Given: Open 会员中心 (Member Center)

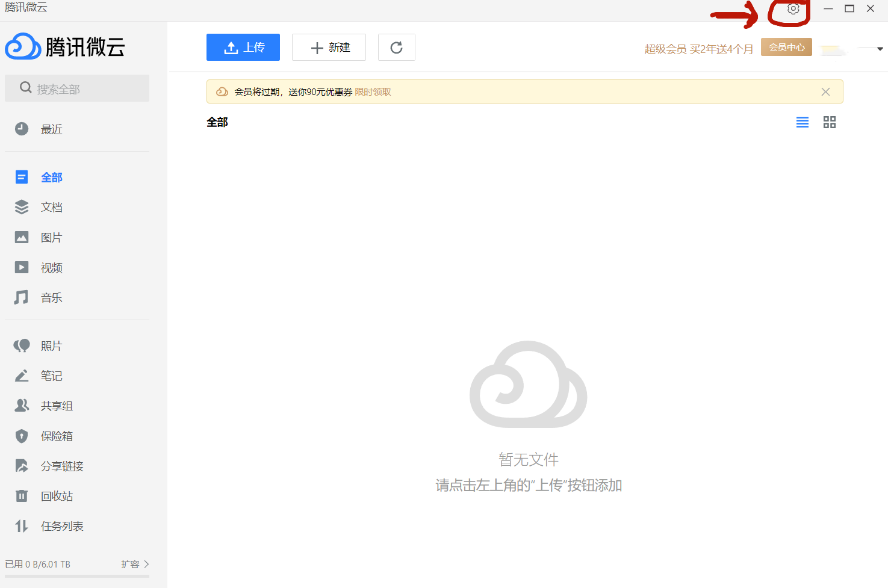Looking at the screenshot, I should pyautogui.click(x=786, y=47).
